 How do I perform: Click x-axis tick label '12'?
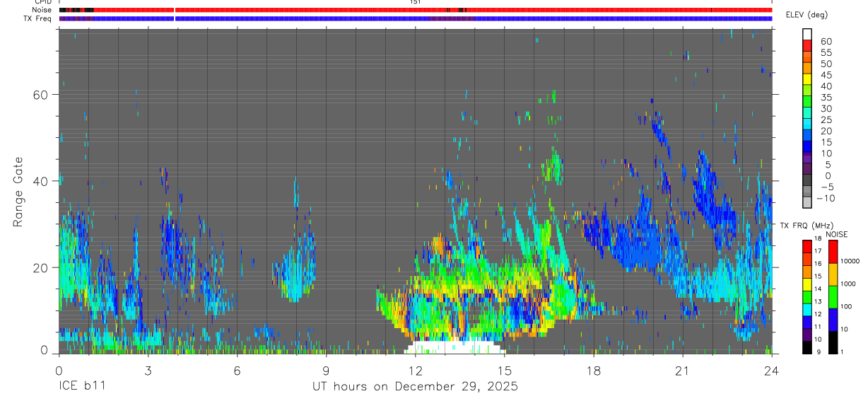click(415, 371)
